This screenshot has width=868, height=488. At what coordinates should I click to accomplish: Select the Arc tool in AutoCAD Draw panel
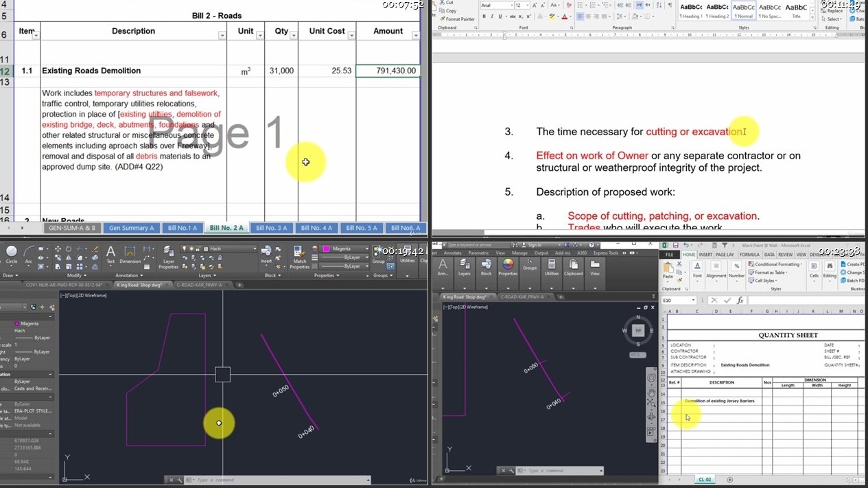pos(30,254)
